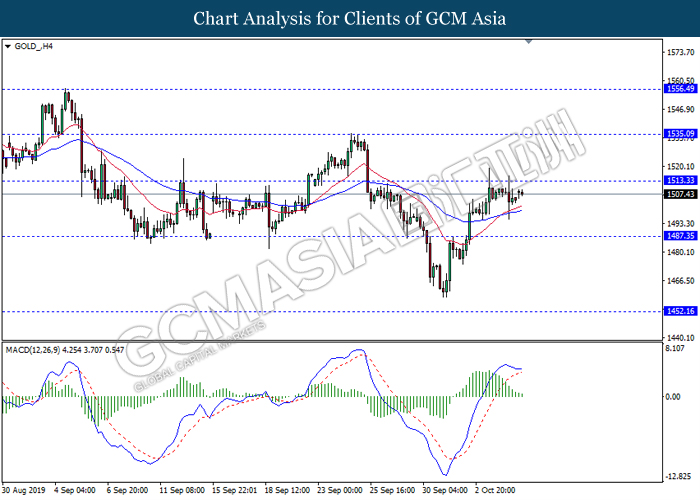Select the 1452.16 price level label
700x500 pixels.
[x=680, y=311]
